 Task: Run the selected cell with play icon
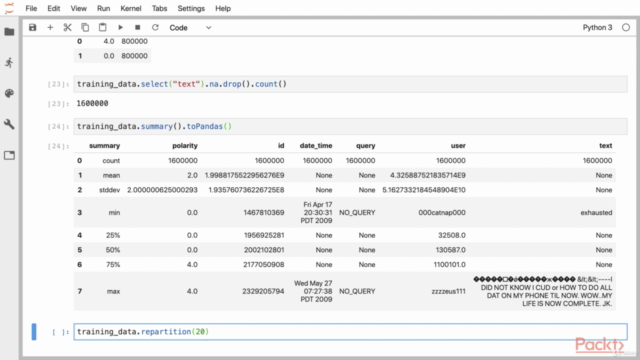[x=120, y=27]
